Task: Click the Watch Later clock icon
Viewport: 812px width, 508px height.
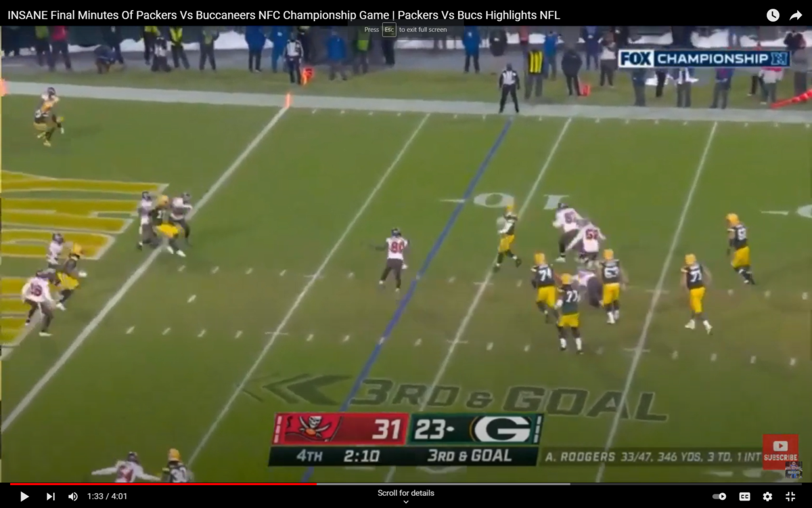Action: [773, 15]
